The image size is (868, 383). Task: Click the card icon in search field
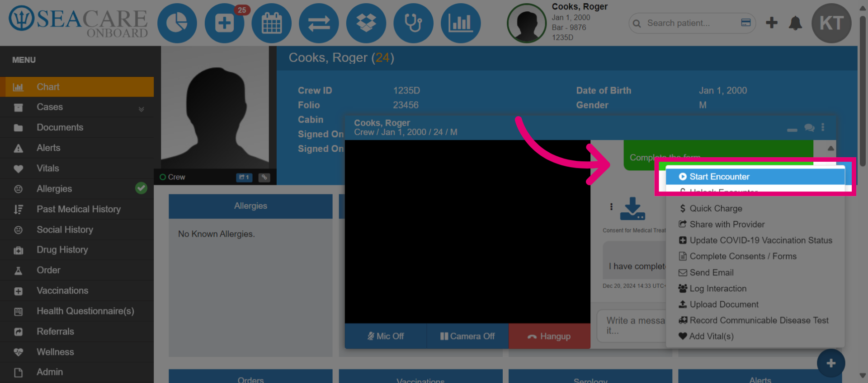(x=746, y=23)
